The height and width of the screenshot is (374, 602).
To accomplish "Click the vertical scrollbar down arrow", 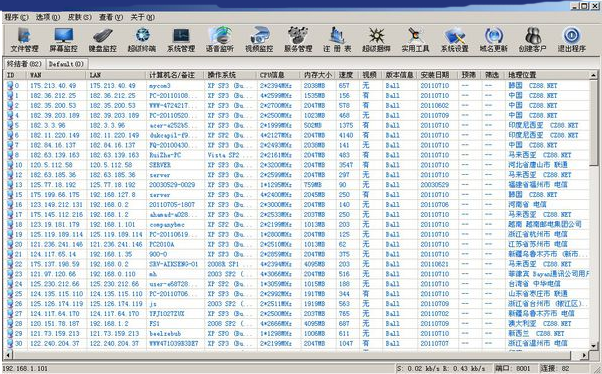I will point(594,346).
